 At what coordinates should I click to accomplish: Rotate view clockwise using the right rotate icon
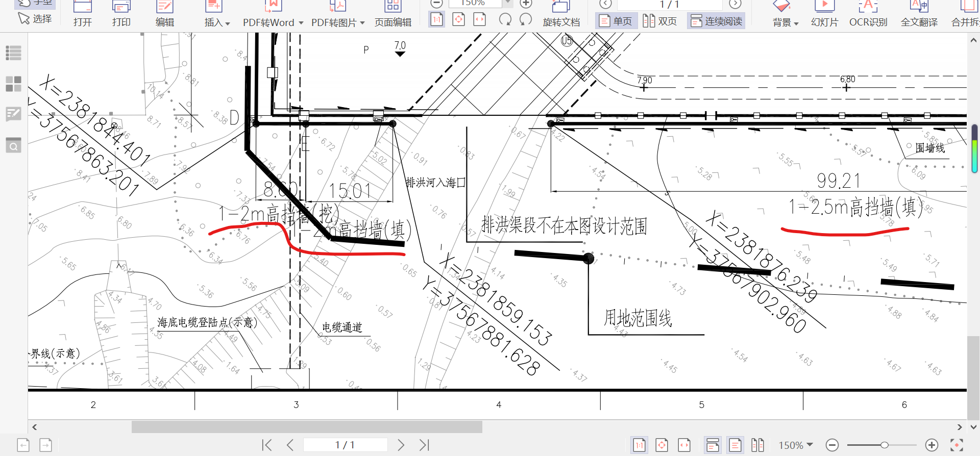coord(526,20)
